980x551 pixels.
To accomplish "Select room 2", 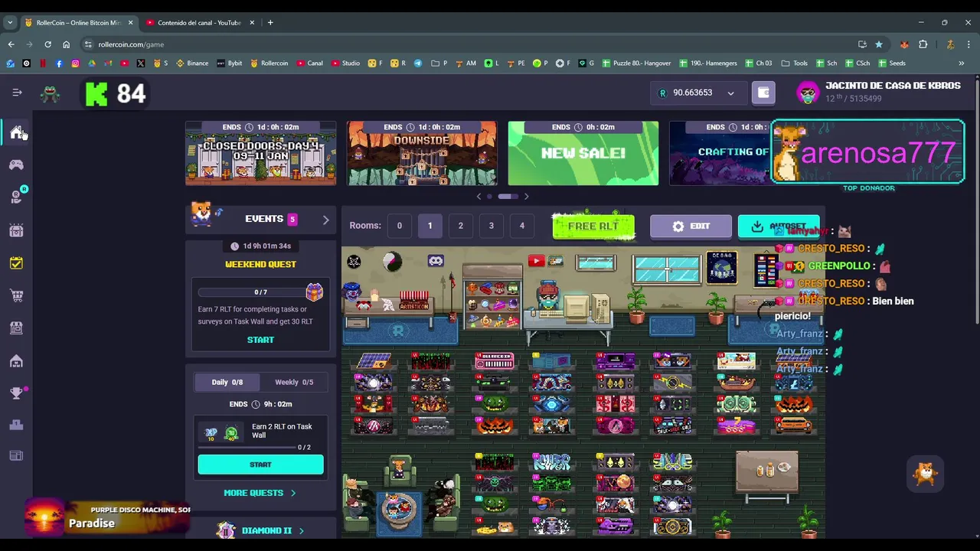I will point(460,226).
